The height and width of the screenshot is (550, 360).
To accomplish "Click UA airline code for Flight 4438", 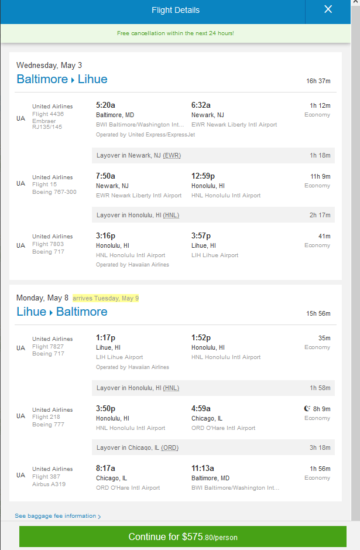I will pos(21,119).
